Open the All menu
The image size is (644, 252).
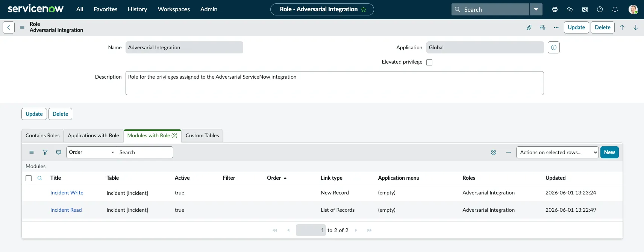(80, 9)
